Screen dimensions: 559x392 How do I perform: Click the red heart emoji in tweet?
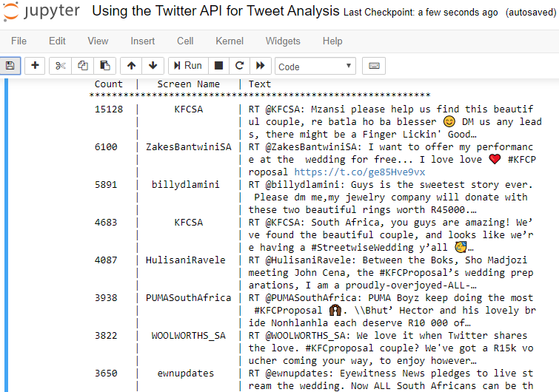pos(495,159)
